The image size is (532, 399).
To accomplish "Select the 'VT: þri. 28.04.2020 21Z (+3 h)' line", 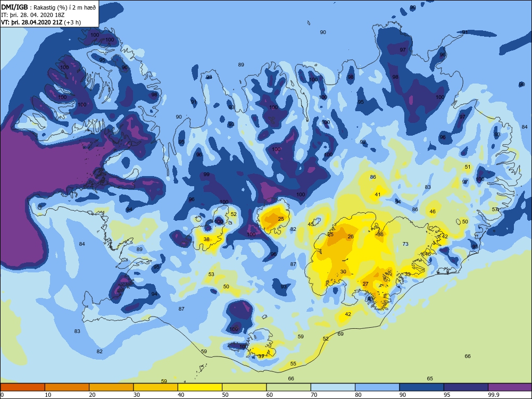I will tap(41, 22).
